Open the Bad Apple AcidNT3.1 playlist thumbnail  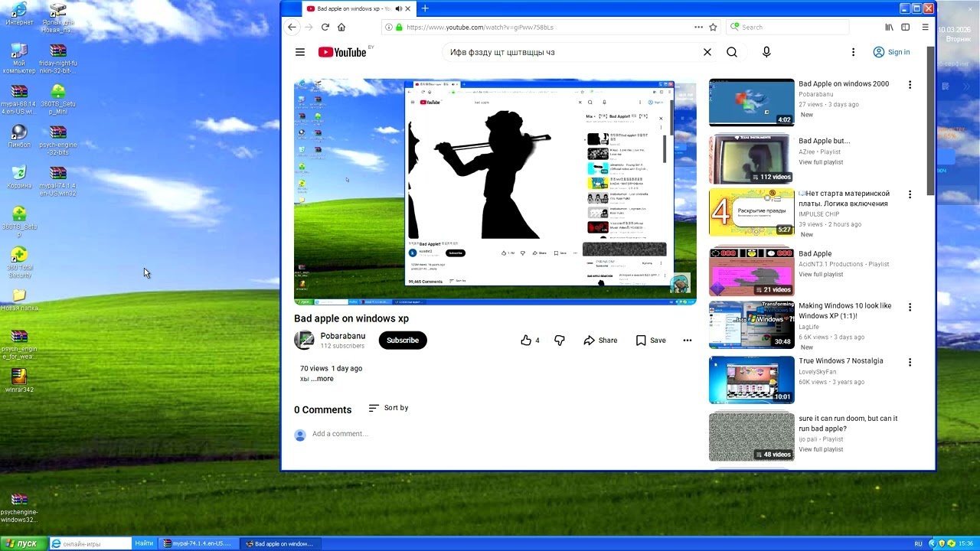click(x=752, y=272)
